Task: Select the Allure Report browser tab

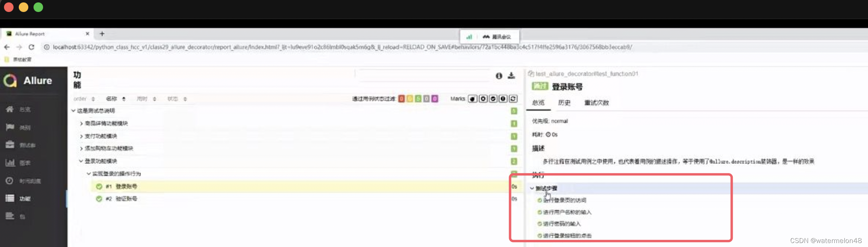Action: 47,34
